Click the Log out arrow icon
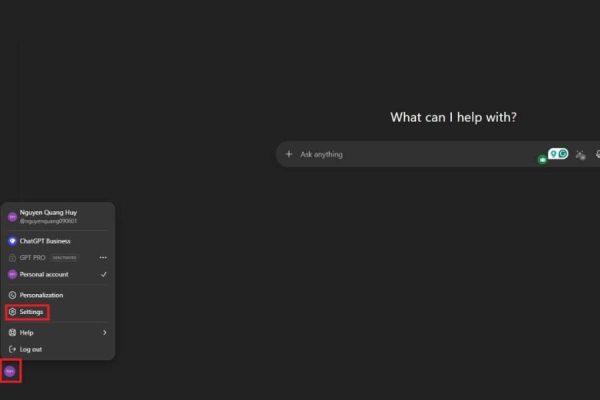The height and width of the screenshot is (400, 600). 12,349
